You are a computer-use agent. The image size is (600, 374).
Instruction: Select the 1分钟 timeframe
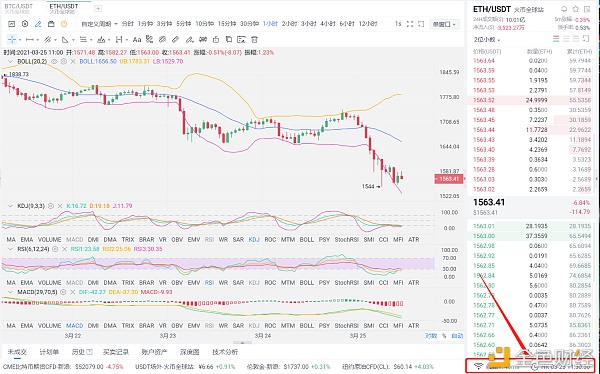pyautogui.click(x=145, y=24)
